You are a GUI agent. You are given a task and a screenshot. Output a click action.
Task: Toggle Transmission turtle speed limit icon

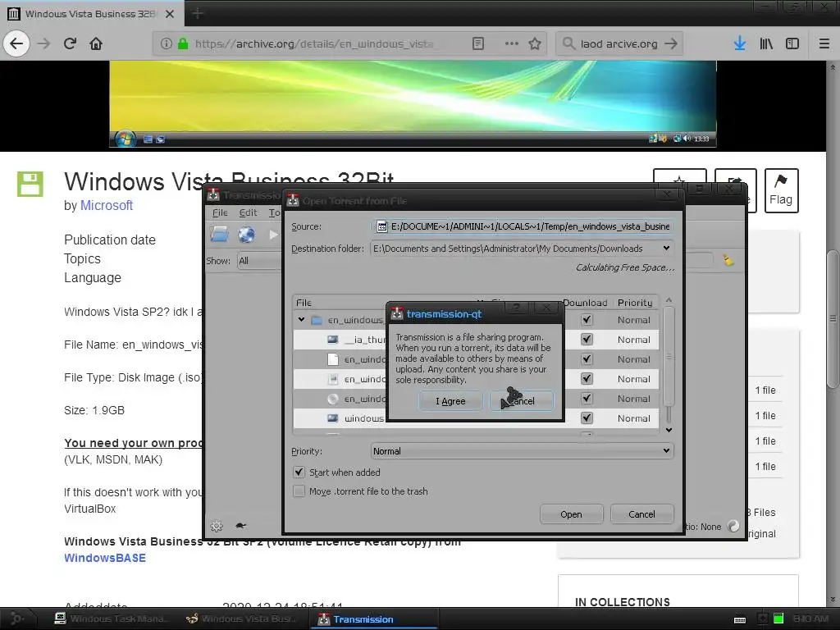coord(240,526)
